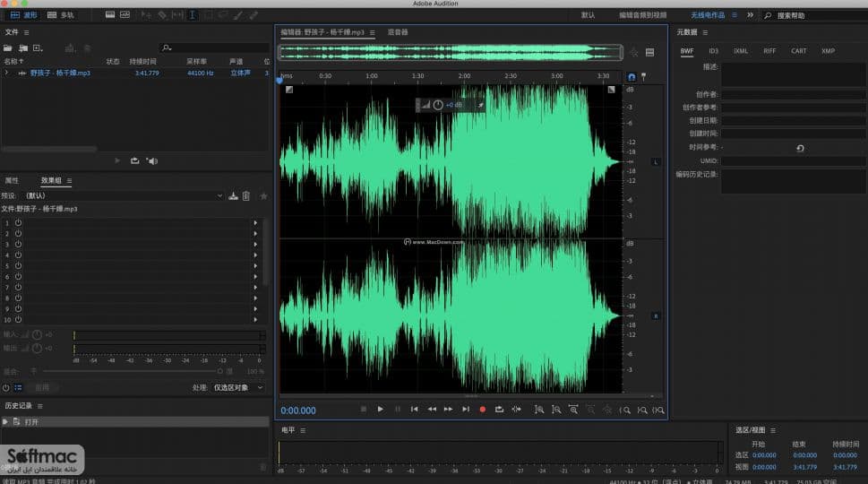Show spectral frequency display icon
868x484 pixels.
[x=110, y=15]
